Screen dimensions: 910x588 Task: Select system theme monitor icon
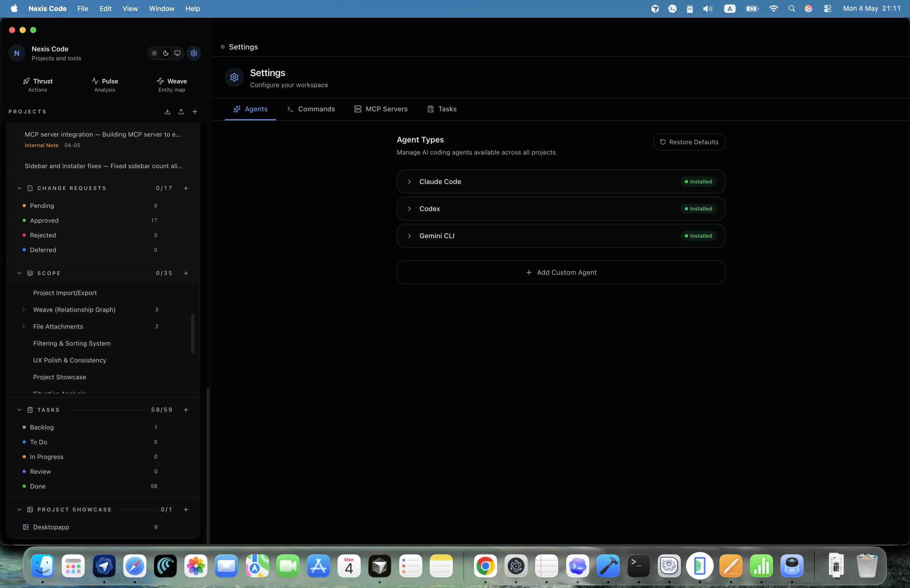pyautogui.click(x=177, y=53)
